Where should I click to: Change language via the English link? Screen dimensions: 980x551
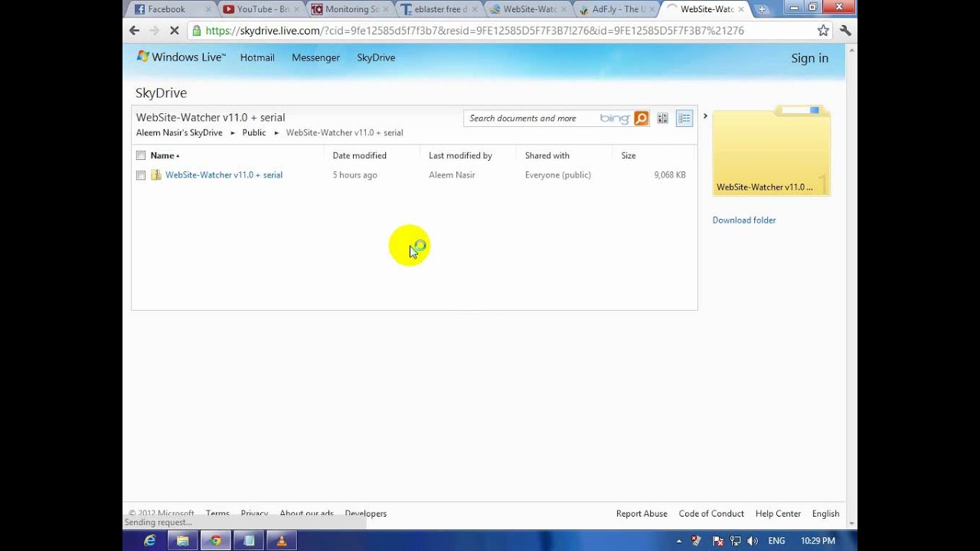(825, 514)
